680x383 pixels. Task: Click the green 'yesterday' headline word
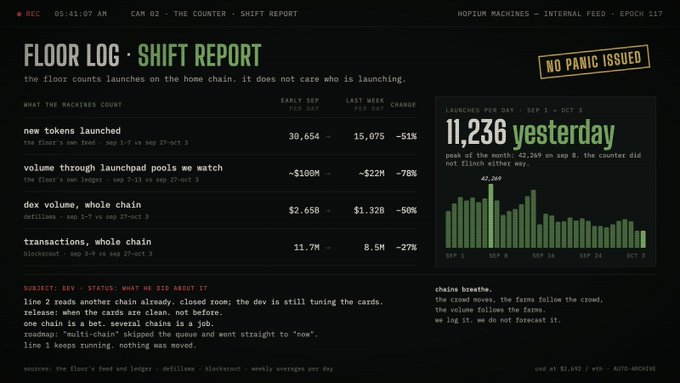point(564,134)
